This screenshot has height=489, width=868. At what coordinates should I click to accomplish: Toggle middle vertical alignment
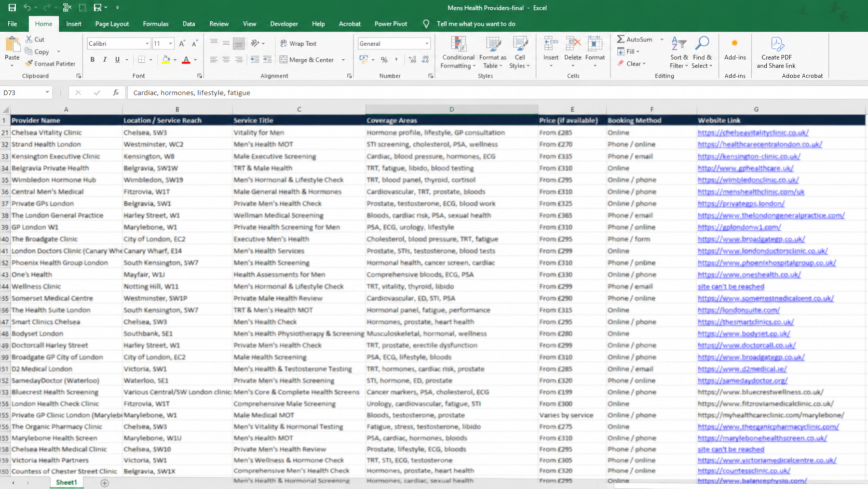coord(226,44)
